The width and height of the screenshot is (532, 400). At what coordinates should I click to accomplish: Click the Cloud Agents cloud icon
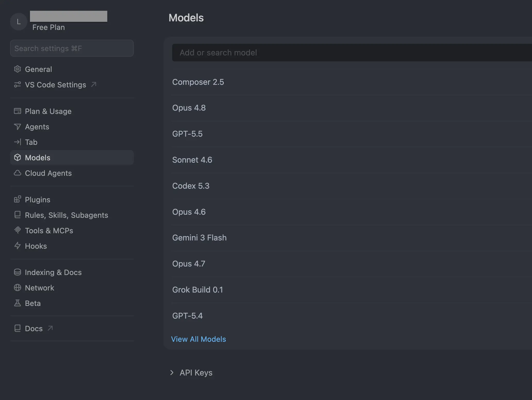(x=17, y=173)
